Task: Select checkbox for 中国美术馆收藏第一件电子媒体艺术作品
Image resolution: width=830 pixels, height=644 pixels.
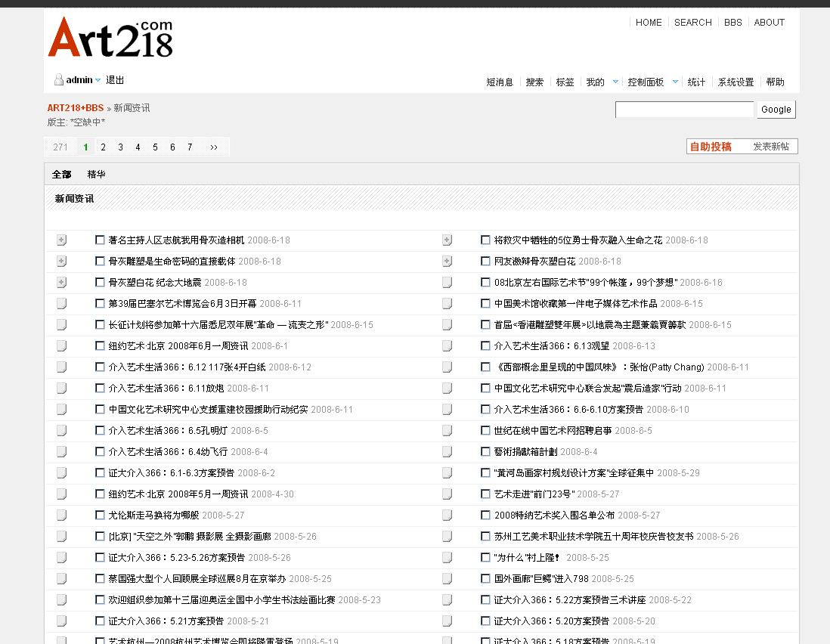Action: (x=485, y=303)
